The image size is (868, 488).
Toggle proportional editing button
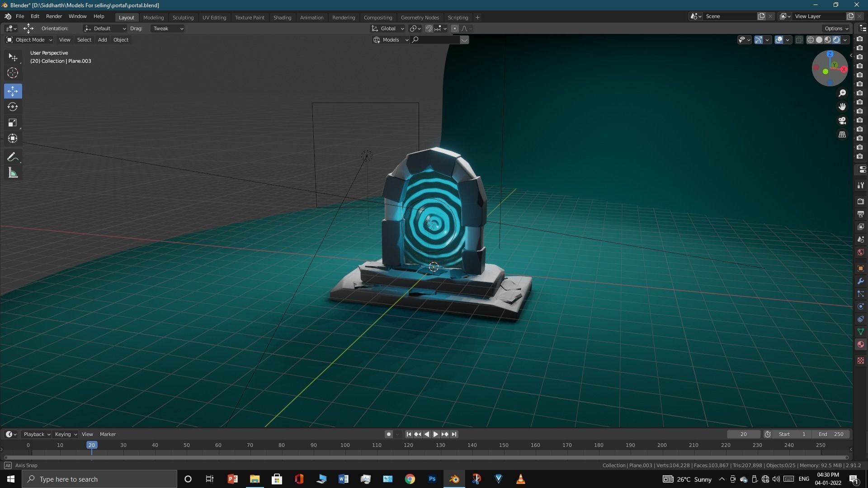click(x=455, y=28)
